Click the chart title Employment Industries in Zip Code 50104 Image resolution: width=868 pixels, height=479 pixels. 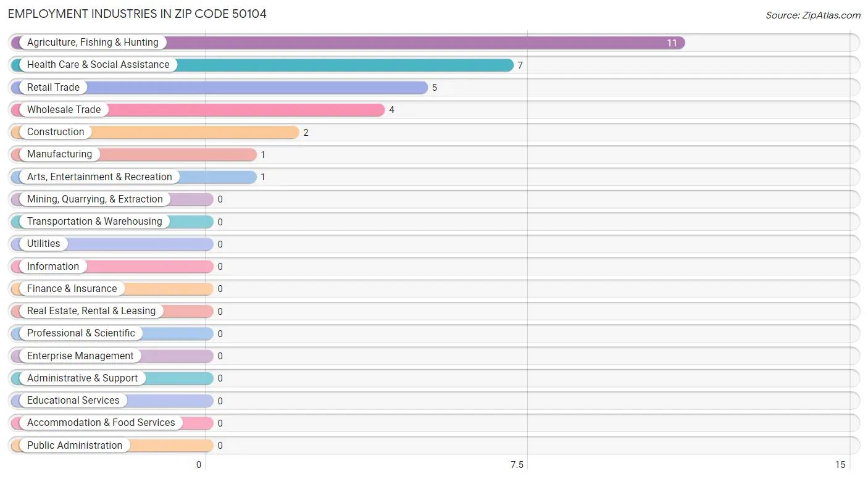(137, 14)
